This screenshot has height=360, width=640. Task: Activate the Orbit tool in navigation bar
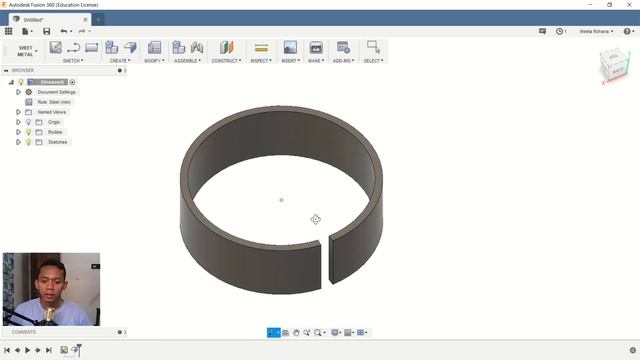[x=272, y=333]
